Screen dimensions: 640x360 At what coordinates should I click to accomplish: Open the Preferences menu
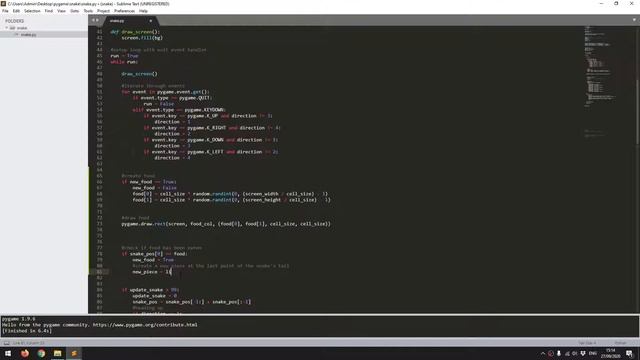click(x=124, y=11)
